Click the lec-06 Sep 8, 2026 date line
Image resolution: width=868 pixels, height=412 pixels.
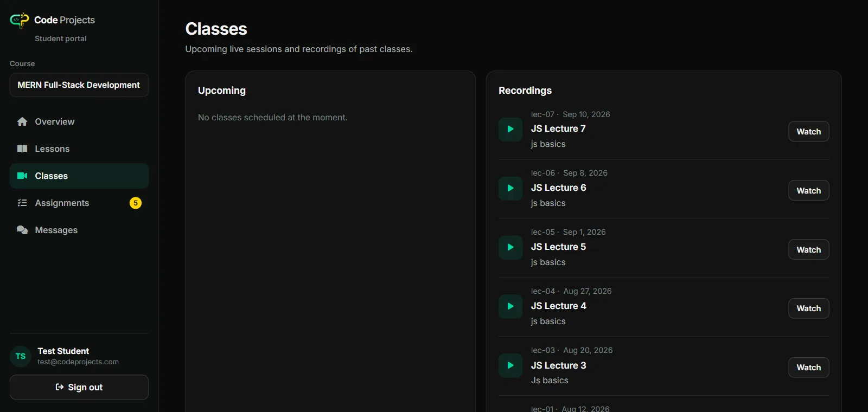coord(569,173)
